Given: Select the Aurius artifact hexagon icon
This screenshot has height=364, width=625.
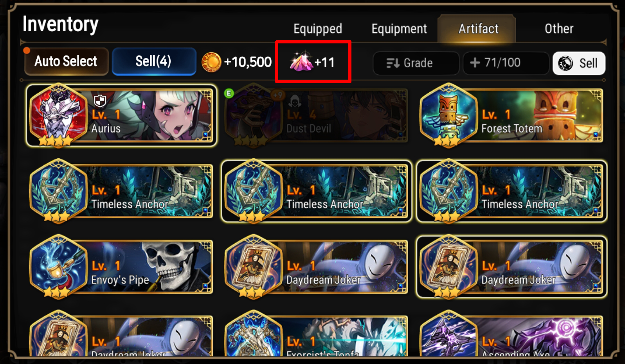Looking at the screenshot, I should (58, 115).
